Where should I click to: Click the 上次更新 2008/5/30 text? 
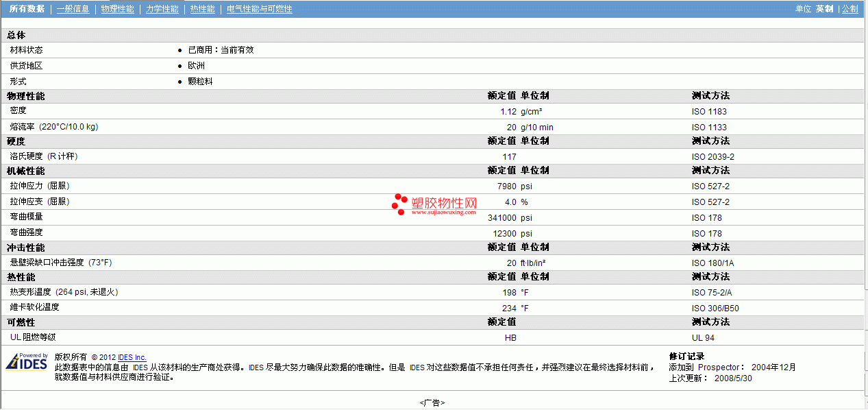click(710, 378)
